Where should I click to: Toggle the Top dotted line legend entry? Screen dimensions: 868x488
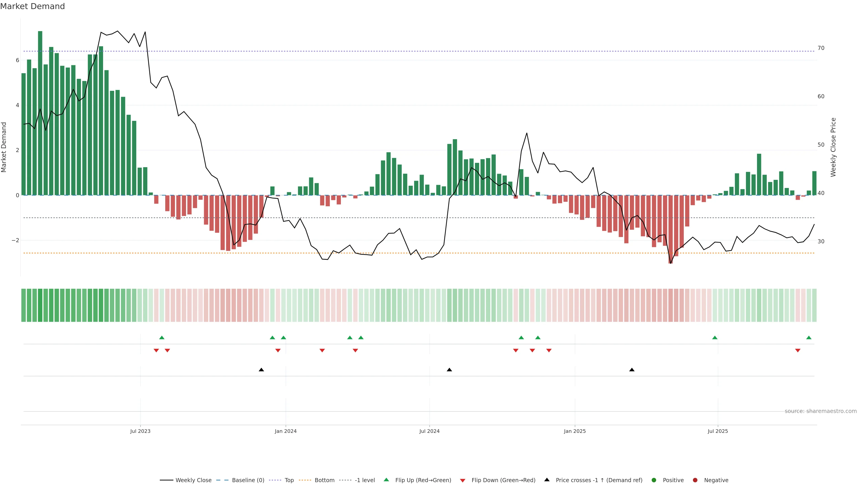point(289,480)
